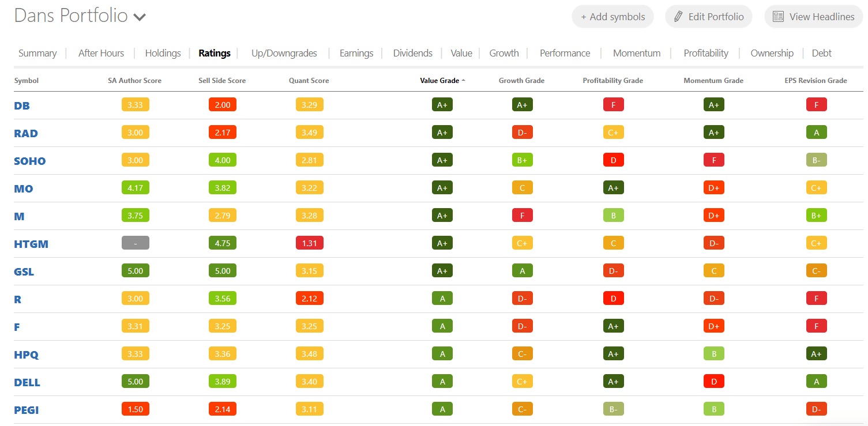This screenshot has height=426, width=868.
Task: Click GSL's Growth Grade A badge
Action: point(523,271)
